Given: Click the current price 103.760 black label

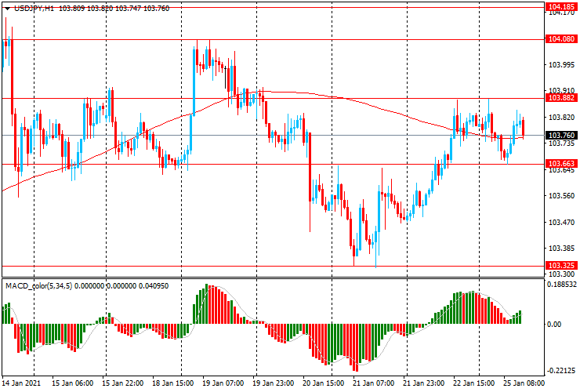Looking at the screenshot, I should click(x=561, y=136).
